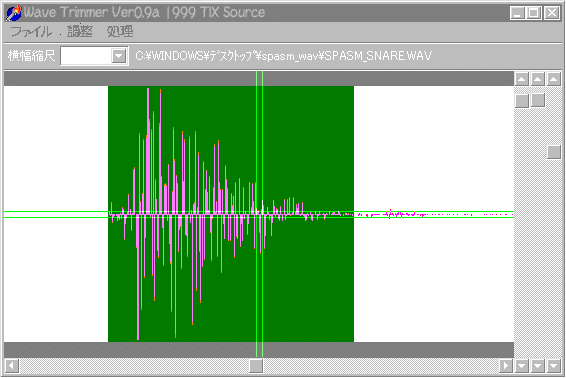566x378 pixels.
Task: Click the up arrow of the rightmost vertical scrollbar
Action: 554,79
